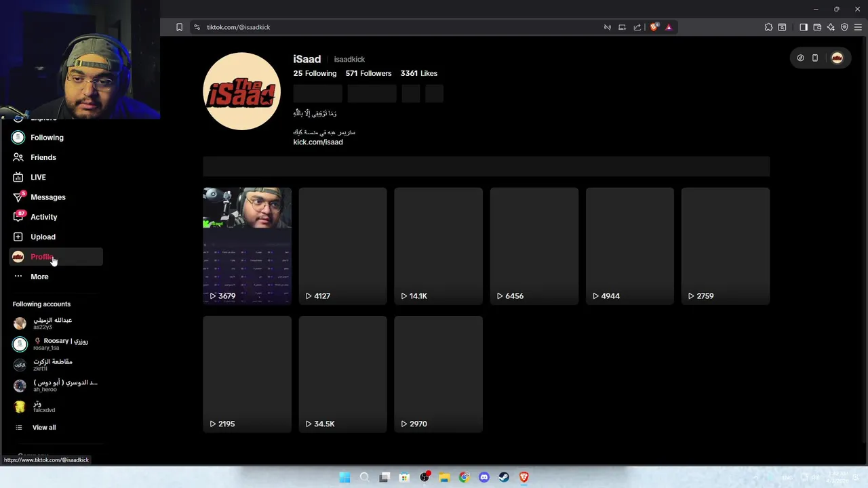Viewport: 868px width, 488px height.
Task: Click the 3361 Likes count
Action: [x=418, y=73]
